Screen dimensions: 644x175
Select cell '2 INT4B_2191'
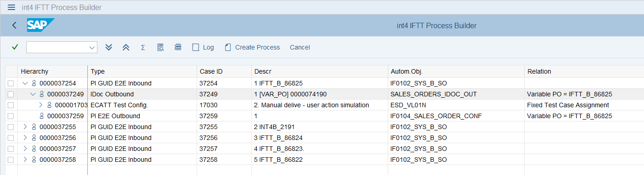[x=319, y=127]
